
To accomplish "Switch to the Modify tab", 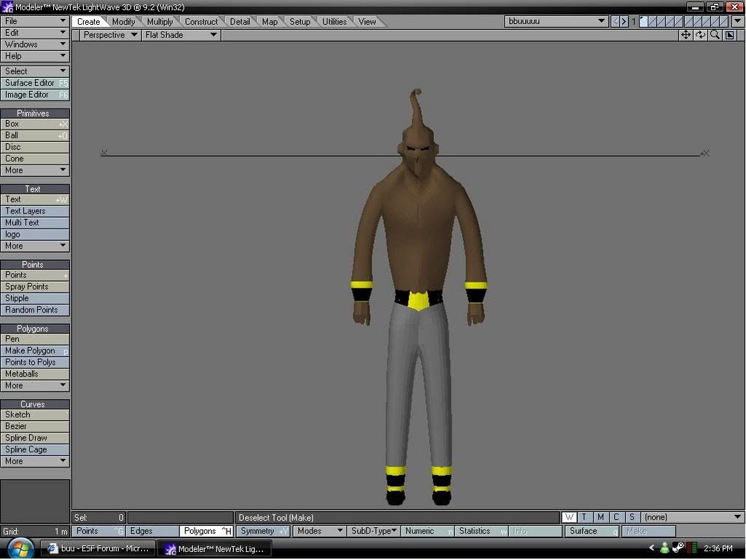I will [x=123, y=22].
